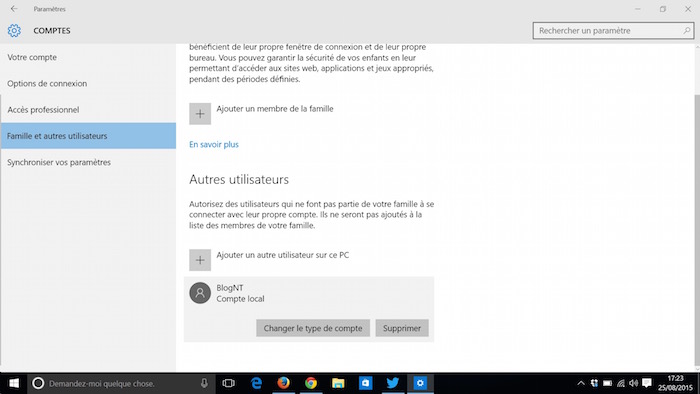Click the Cortana circle icon

click(38, 383)
